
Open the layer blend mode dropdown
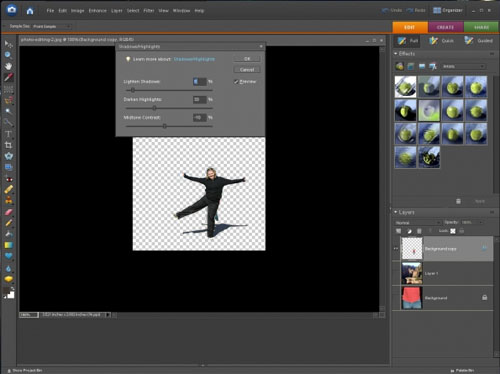(x=418, y=222)
